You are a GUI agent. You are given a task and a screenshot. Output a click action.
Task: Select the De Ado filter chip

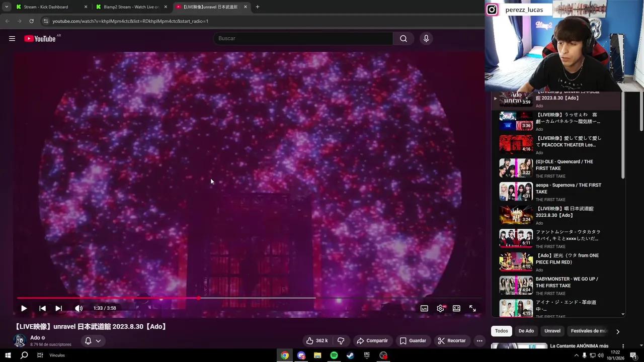pos(526,331)
